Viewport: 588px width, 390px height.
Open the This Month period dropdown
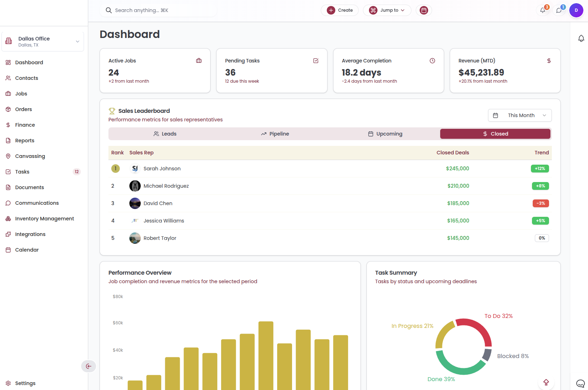click(x=520, y=115)
